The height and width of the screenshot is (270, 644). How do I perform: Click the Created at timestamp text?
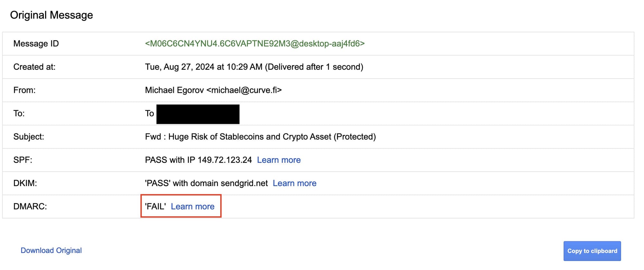pos(254,67)
